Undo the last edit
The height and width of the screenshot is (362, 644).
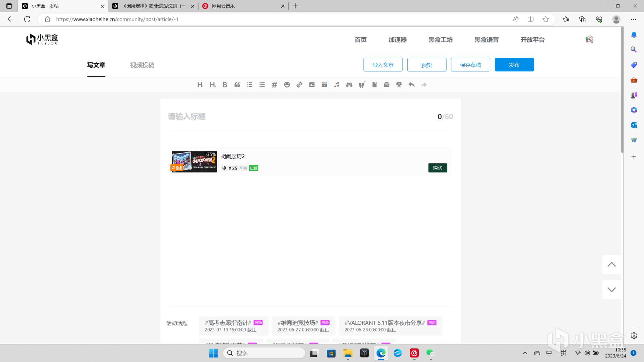411,85
